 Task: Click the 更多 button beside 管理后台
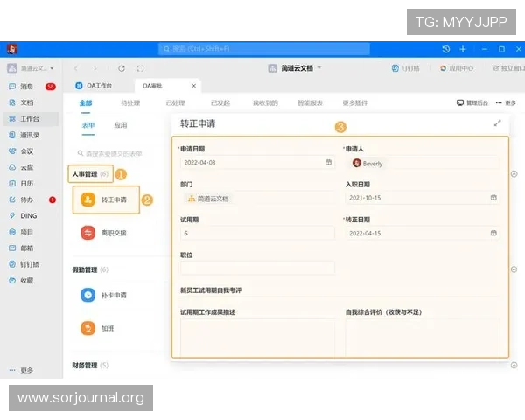506,103
